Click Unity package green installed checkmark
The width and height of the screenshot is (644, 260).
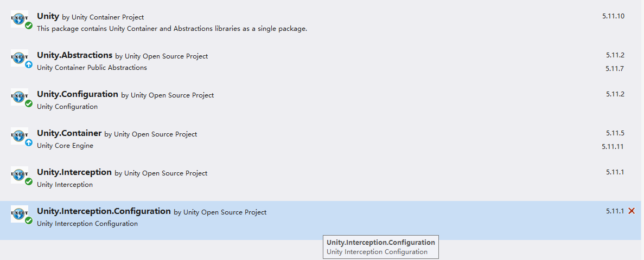(x=29, y=25)
